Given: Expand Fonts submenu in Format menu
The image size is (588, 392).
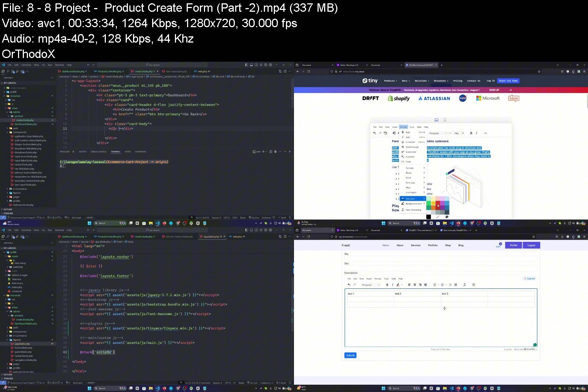Looking at the screenshot, I should 413,178.
